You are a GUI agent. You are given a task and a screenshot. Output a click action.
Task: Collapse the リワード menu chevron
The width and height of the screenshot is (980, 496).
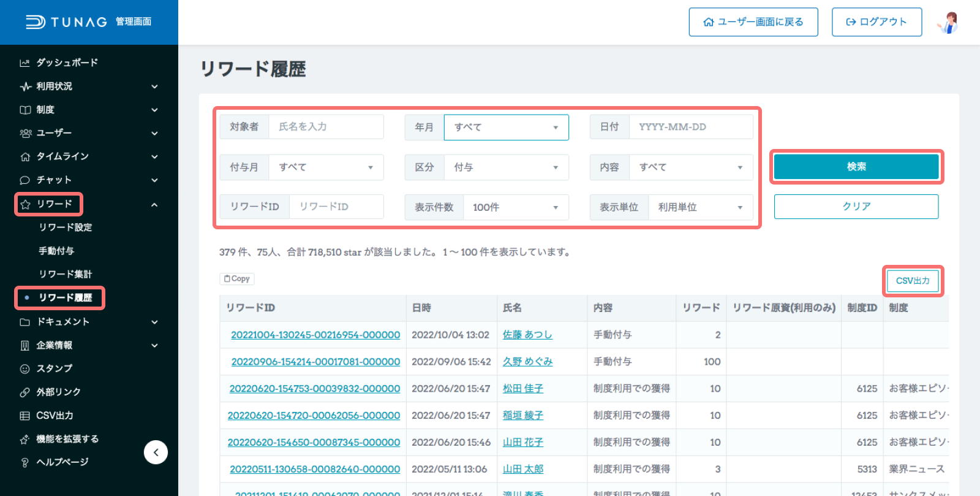[154, 204]
